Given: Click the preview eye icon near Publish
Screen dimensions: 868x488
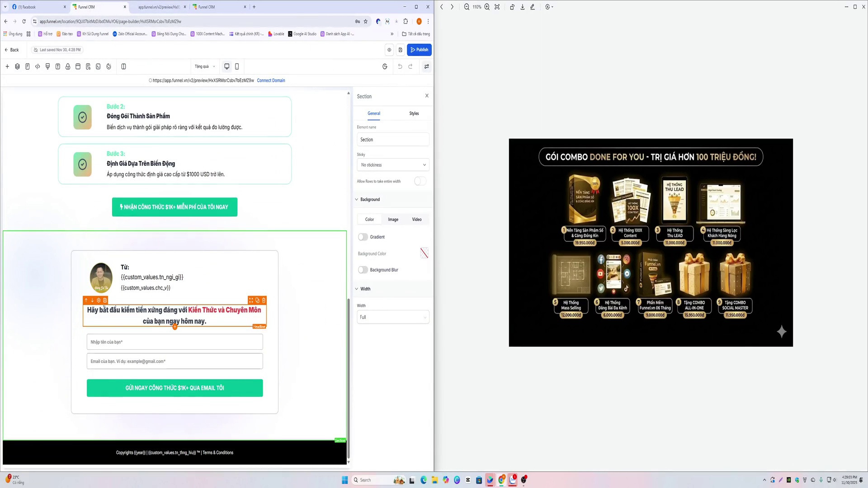Looking at the screenshot, I should coord(389,50).
